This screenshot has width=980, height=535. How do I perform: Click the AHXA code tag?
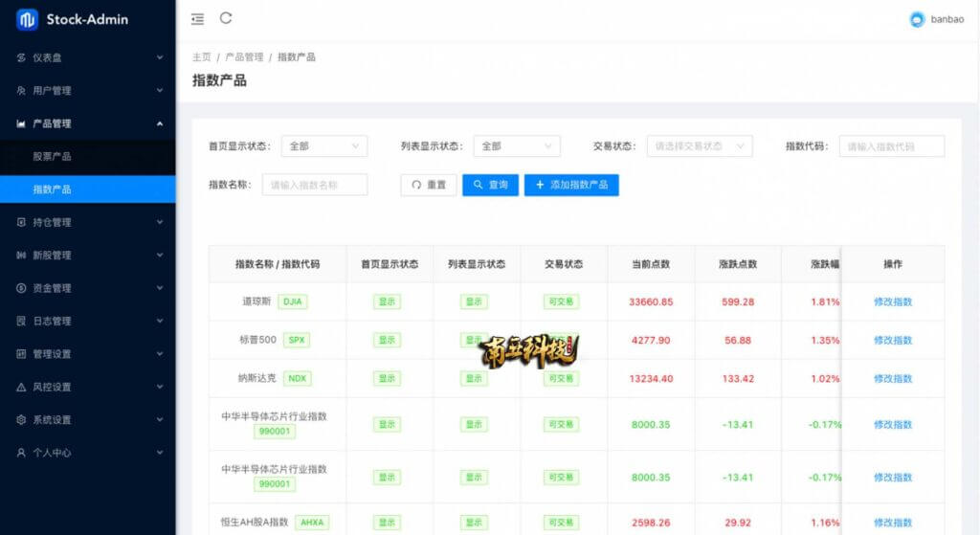click(x=312, y=523)
